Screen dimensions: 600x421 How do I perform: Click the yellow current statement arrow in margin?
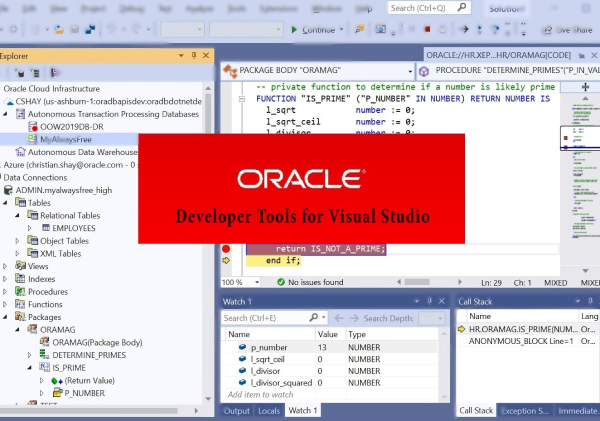pyautogui.click(x=226, y=261)
